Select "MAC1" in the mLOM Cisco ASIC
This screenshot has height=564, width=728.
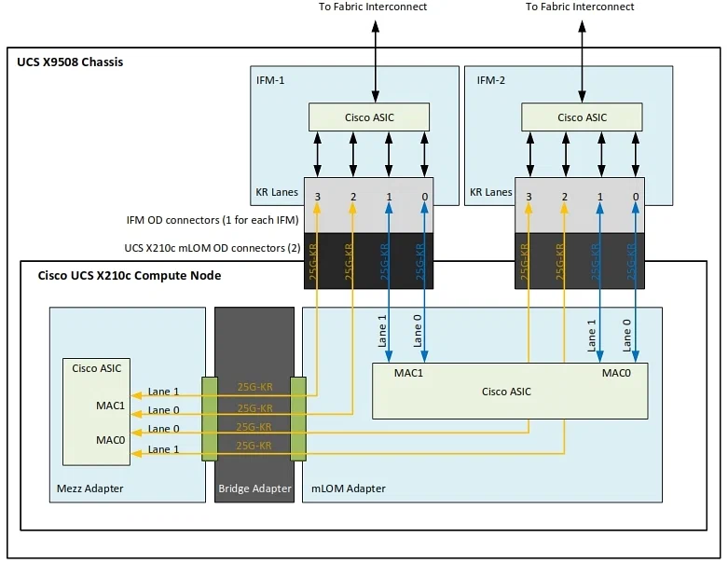tap(408, 373)
